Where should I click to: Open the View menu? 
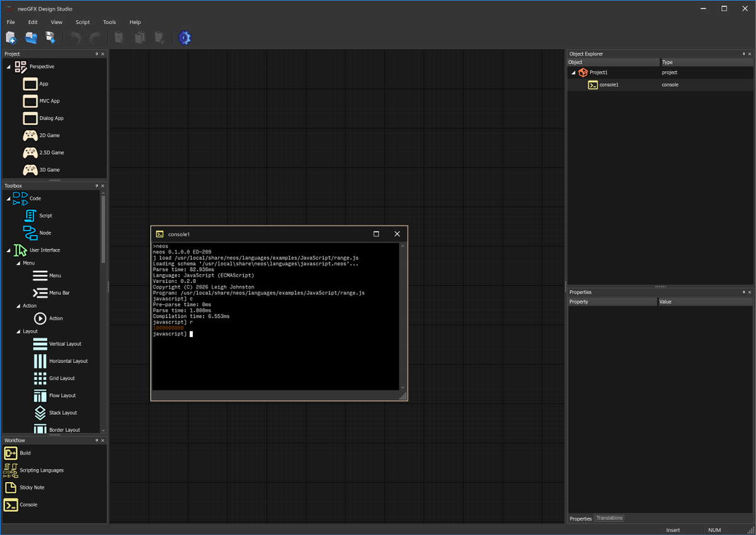(x=57, y=22)
